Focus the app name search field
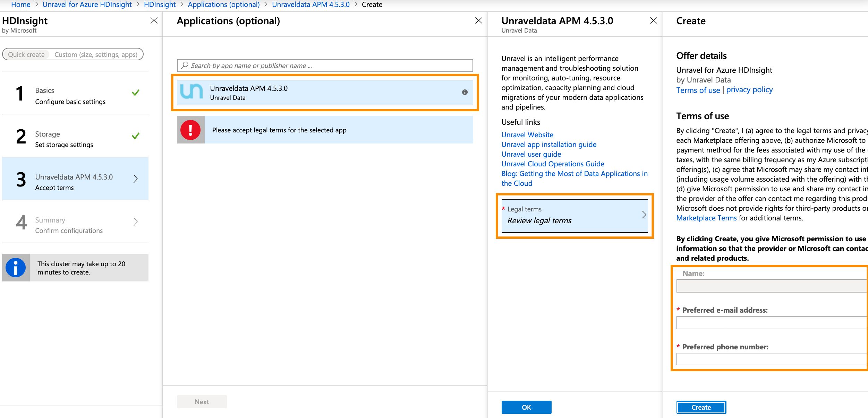The image size is (868, 418). (325, 66)
